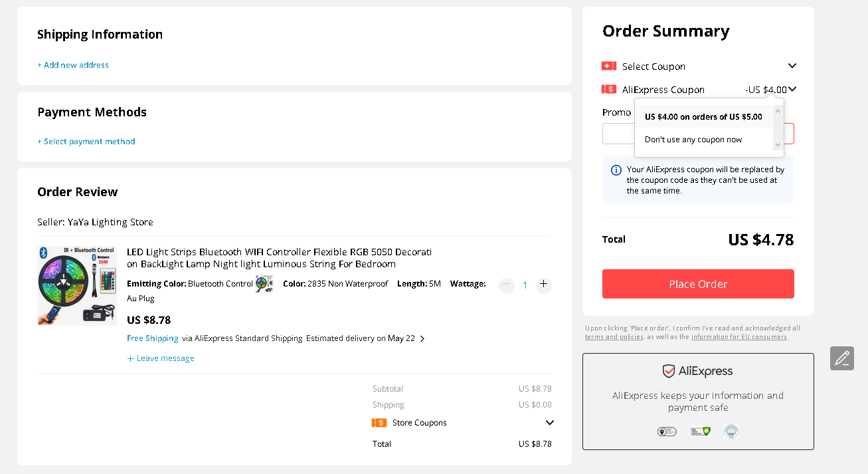Open shipping options arrow after May 22
Viewport: 868px width, 474px height.
coord(422,338)
